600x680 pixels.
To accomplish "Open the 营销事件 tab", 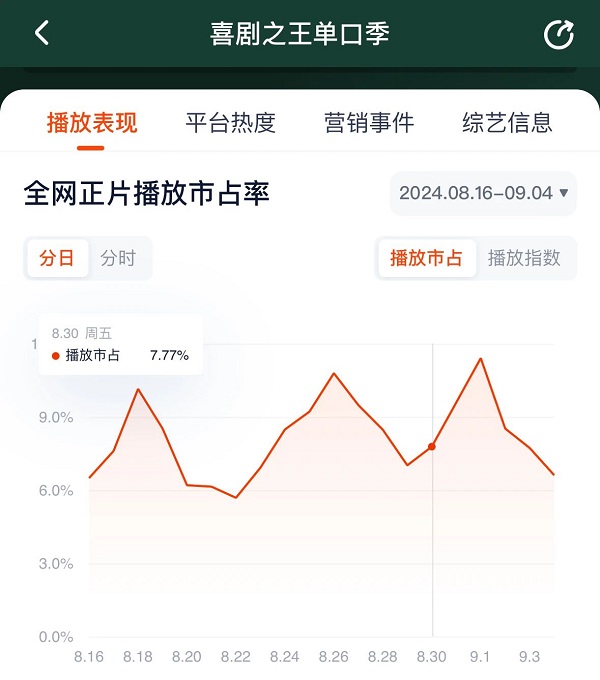I will (369, 122).
